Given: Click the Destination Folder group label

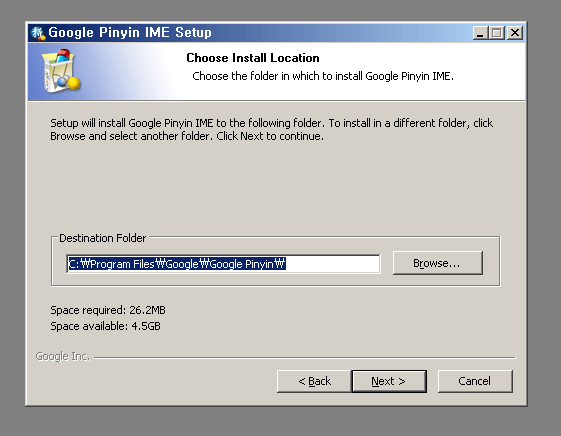Looking at the screenshot, I should [x=102, y=238].
